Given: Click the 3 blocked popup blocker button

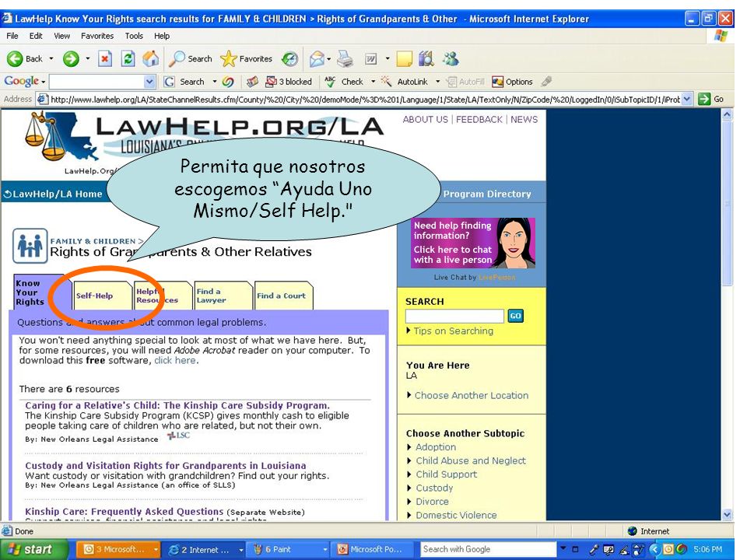Looking at the screenshot, I should coord(289,82).
